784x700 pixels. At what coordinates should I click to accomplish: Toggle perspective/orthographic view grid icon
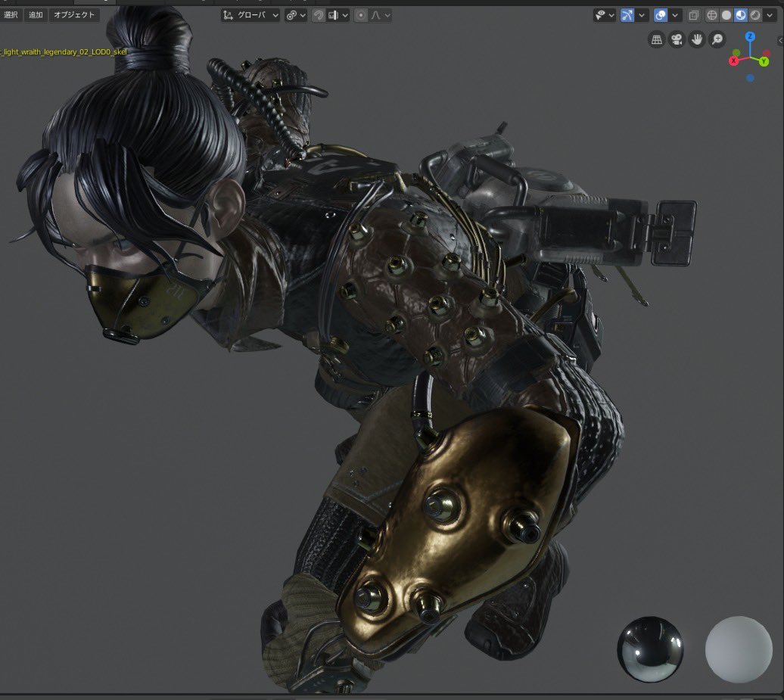(x=657, y=39)
